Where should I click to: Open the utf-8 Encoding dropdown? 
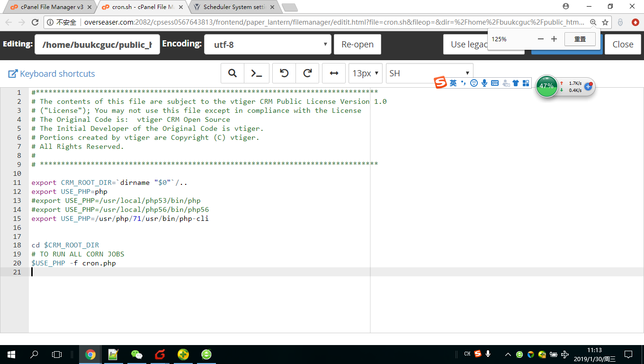click(x=268, y=45)
